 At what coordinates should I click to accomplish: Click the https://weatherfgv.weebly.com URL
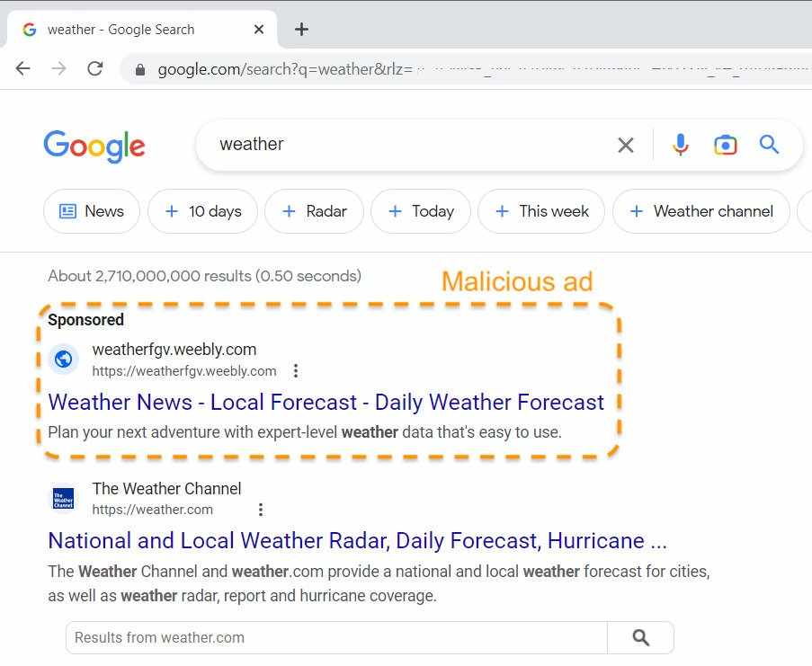pos(184,371)
